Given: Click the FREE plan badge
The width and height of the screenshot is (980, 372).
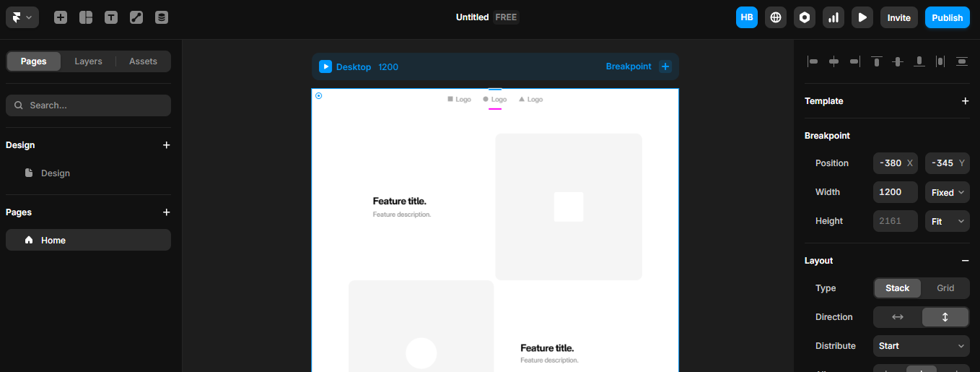Looking at the screenshot, I should tap(506, 17).
